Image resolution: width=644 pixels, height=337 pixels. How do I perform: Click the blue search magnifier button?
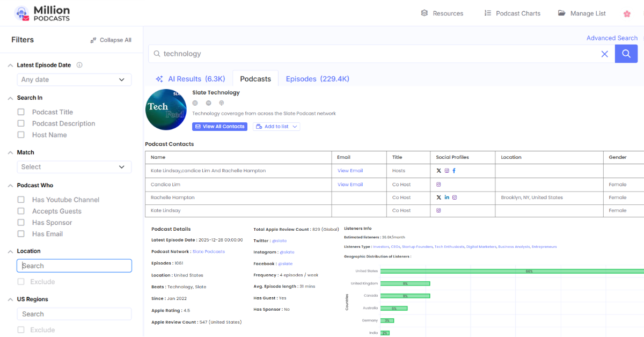pos(626,54)
